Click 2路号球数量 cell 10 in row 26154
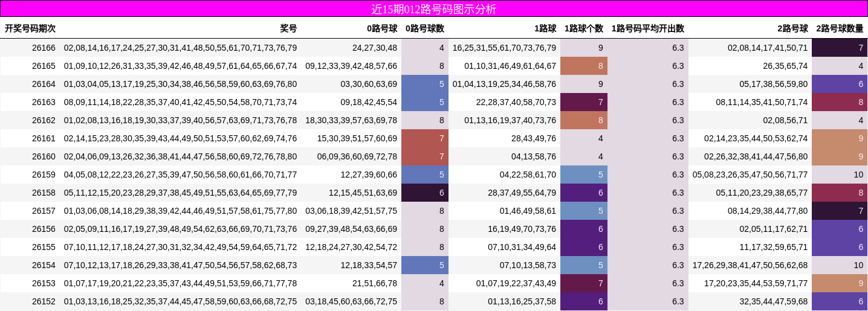 tap(840, 265)
